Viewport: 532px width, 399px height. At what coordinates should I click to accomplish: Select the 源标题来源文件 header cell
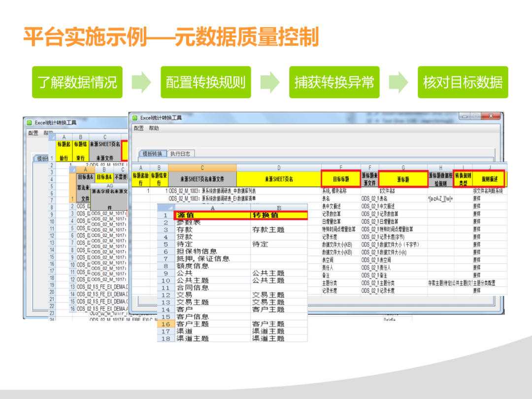coord(369,179)
